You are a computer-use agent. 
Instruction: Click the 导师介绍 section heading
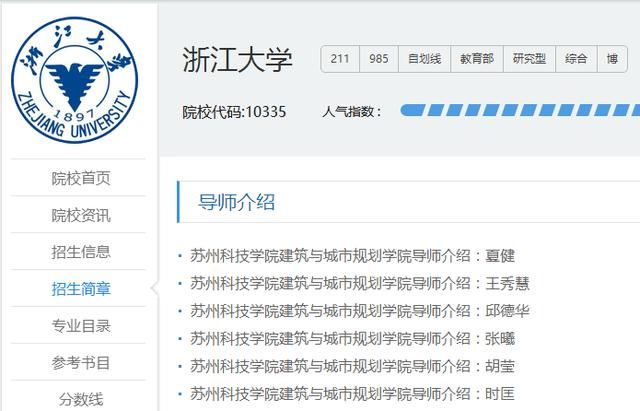[236, 202]
